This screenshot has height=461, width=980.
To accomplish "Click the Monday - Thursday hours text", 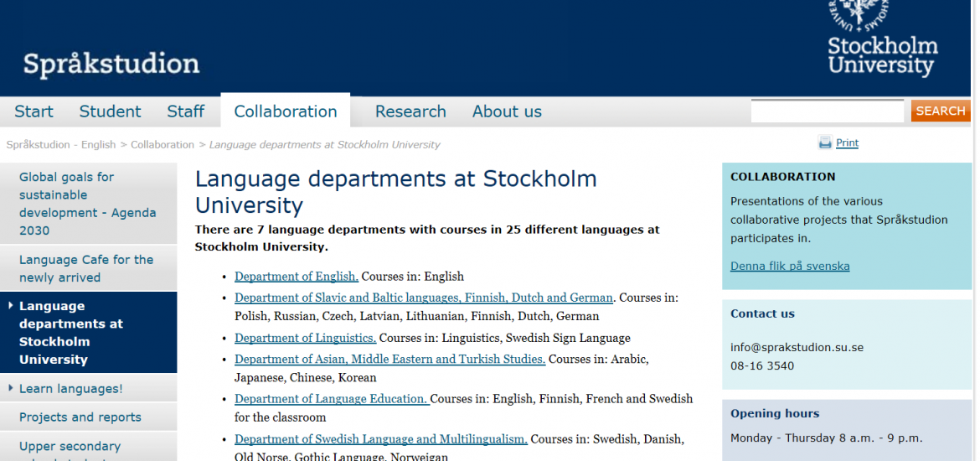I will point(826,438).
